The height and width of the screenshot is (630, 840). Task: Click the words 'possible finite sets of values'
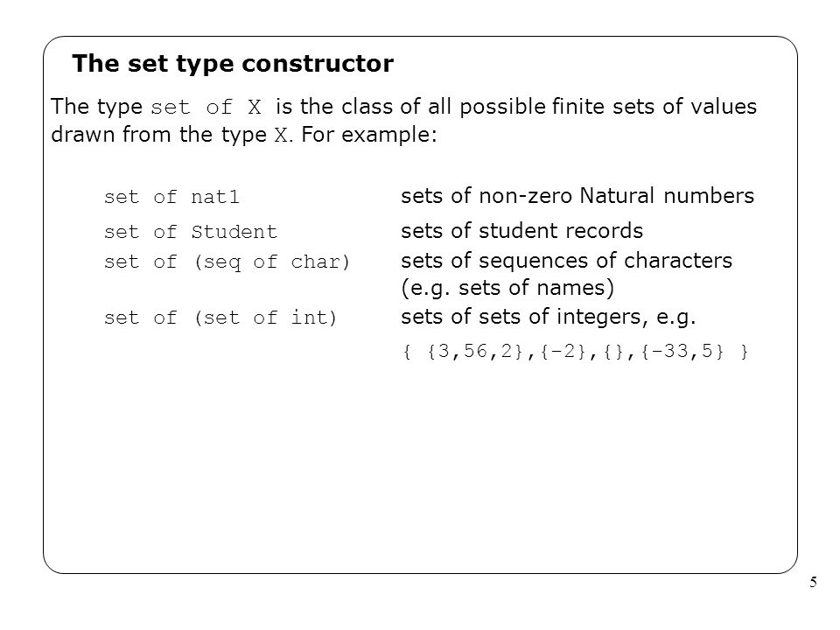pyautogui.click(x=608, y=107)
